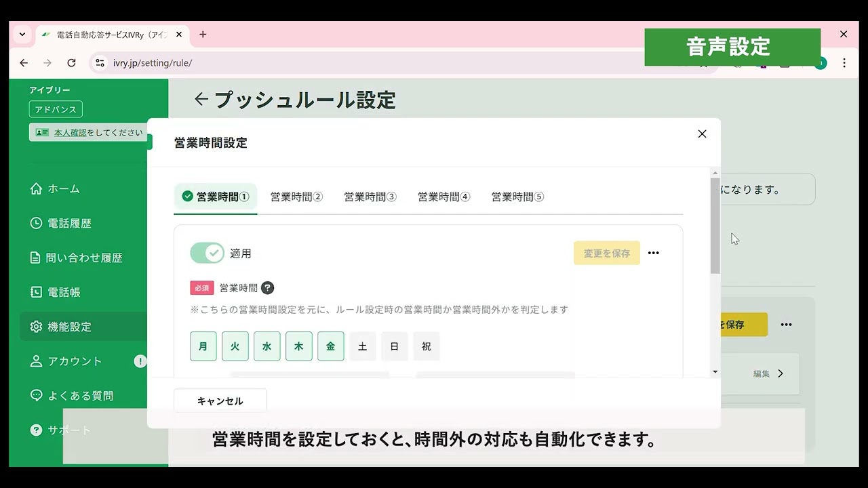868x488 pixels.
Task: Toggle the 適用 switch
Action: click(x=207, y=253)
